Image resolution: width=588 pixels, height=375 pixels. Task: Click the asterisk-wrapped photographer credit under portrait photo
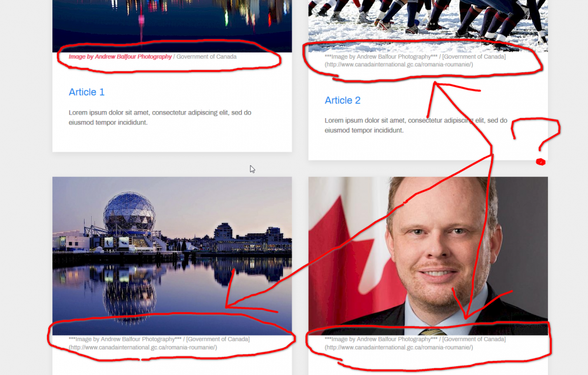[x=381, y=339]
